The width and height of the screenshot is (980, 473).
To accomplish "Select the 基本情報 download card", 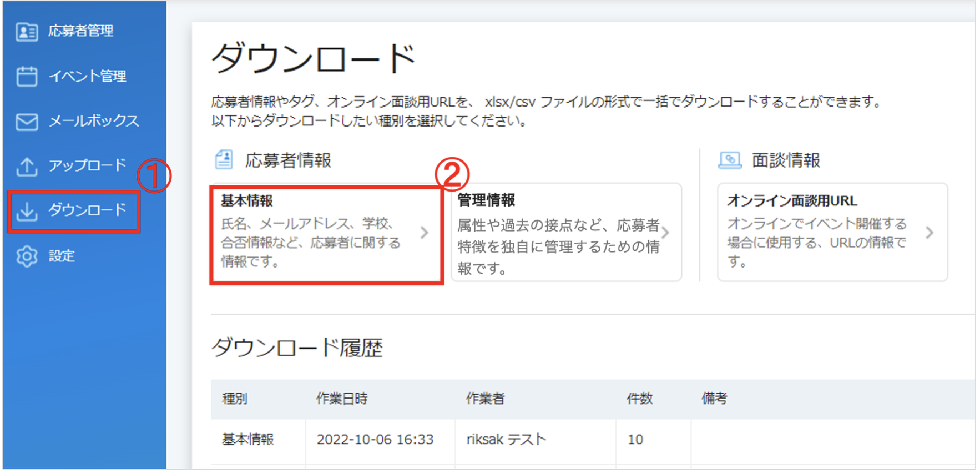I will point(326,234).
